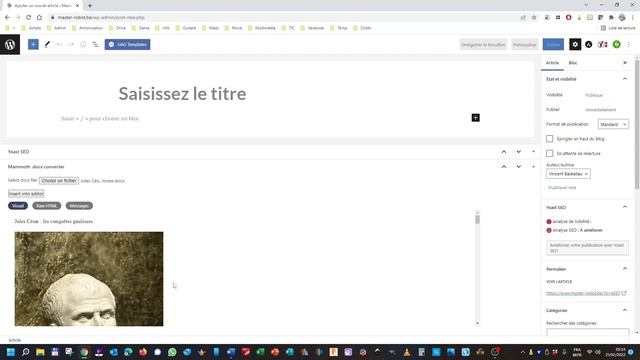This screenshot has height=360, width=640.
Task: Open the Astra circular A icon
Action: [589, 44]
